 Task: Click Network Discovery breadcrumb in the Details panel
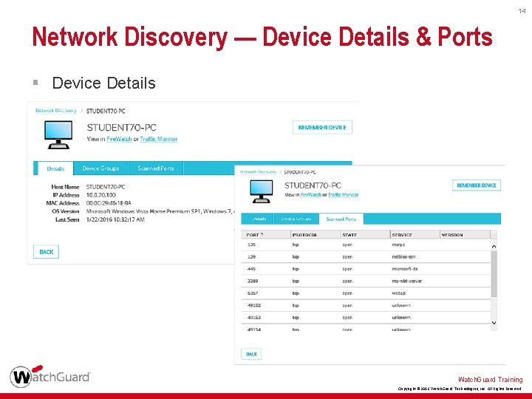pos(56,111)
